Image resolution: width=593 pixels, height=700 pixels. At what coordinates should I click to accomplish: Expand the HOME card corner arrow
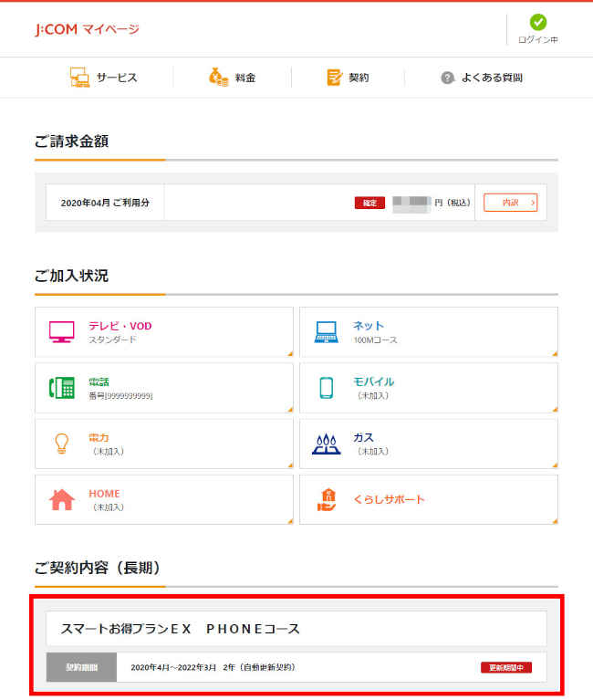click(290, 521)
